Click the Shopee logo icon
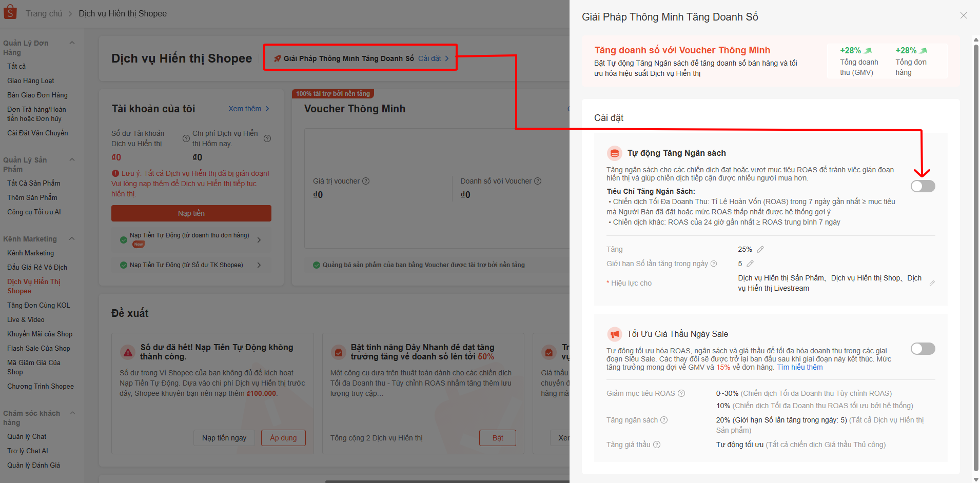This screenshot has width=980, height=483. point(10,12)
